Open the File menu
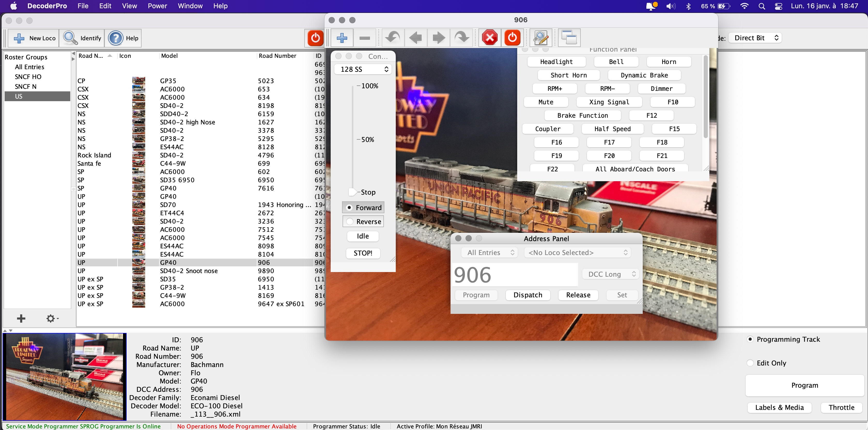Viewport: 868px width, 430px height. pyautogui.click(x=83, y=6)
